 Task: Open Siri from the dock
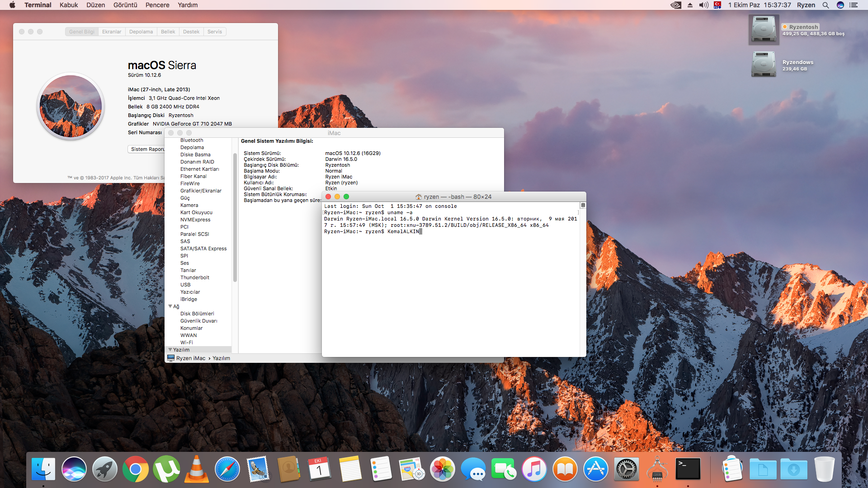(x=74, y=469)
